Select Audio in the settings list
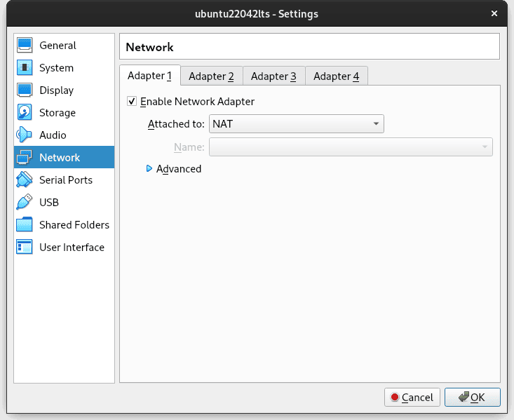Image resolution: width=514 pixels, height=420 pixels. tap(65, 135)
